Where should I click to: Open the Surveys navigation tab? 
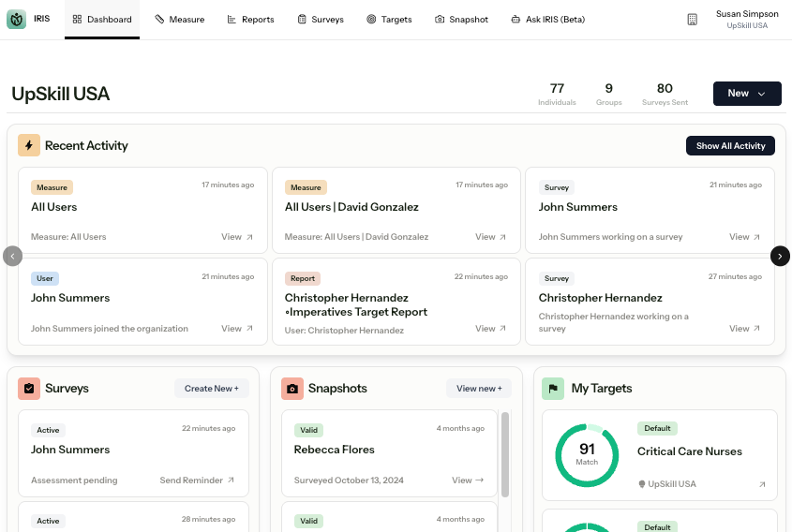click(x=321, y=19)
